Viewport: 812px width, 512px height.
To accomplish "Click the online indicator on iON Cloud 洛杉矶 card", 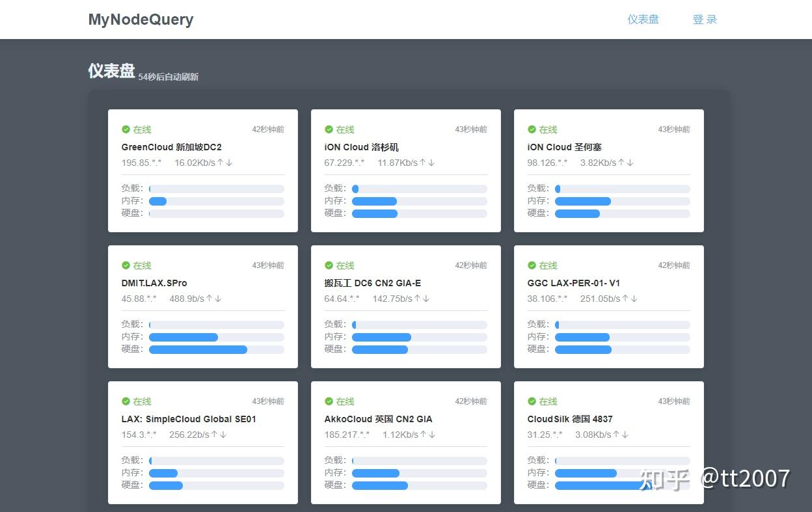I will click(329, 129).
